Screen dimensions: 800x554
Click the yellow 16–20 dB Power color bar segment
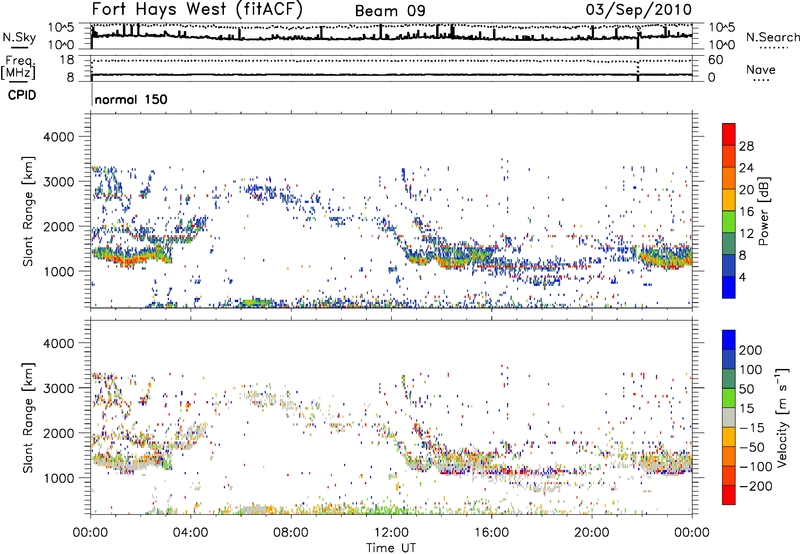729,200
